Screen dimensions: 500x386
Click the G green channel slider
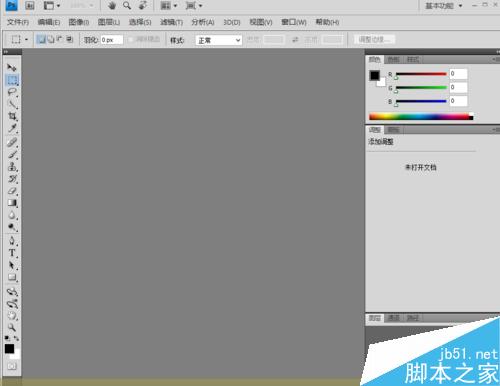pos(421,88)
